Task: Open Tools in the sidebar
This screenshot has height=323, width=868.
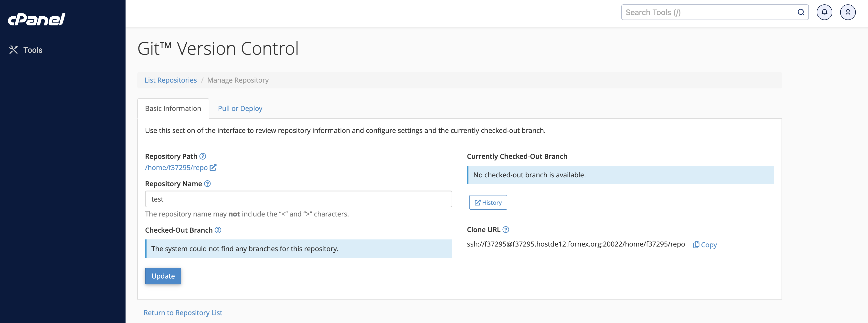Action: pyautogui.click(x=26, y=50)
